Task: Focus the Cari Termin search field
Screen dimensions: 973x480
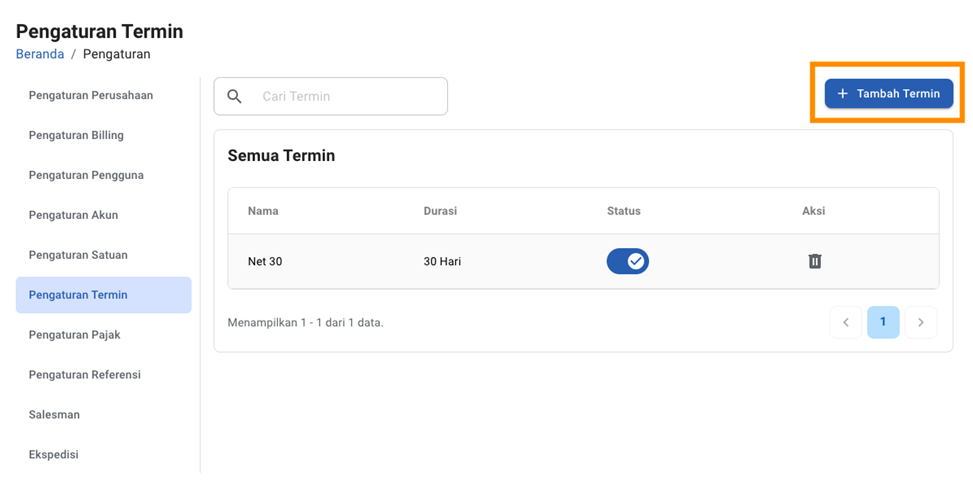Action: 345,96
